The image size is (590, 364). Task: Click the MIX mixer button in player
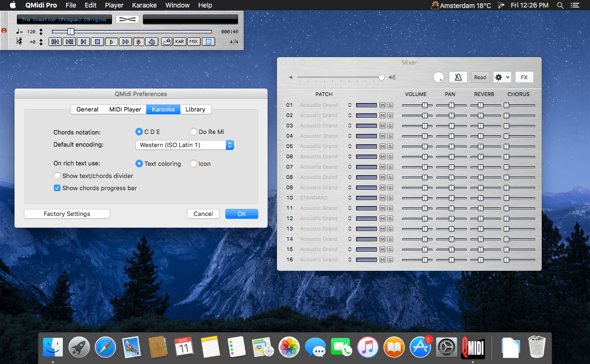coord(194,42)
